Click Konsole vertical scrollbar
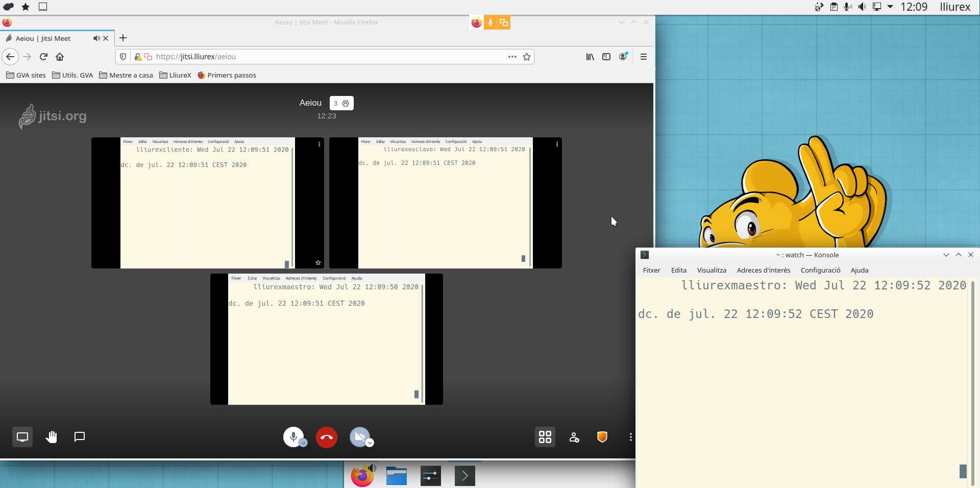The height and width of the screenshot is (488, 980). (973, 383)
